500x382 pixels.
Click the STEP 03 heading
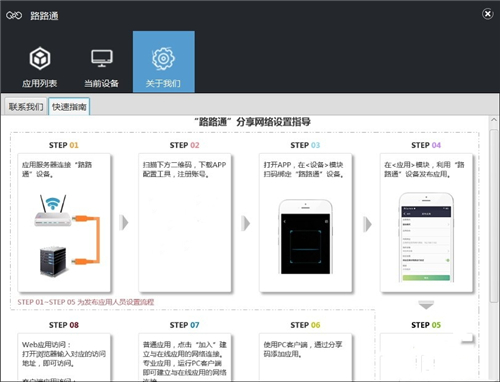pyautogui.click(x=305, y=145)
